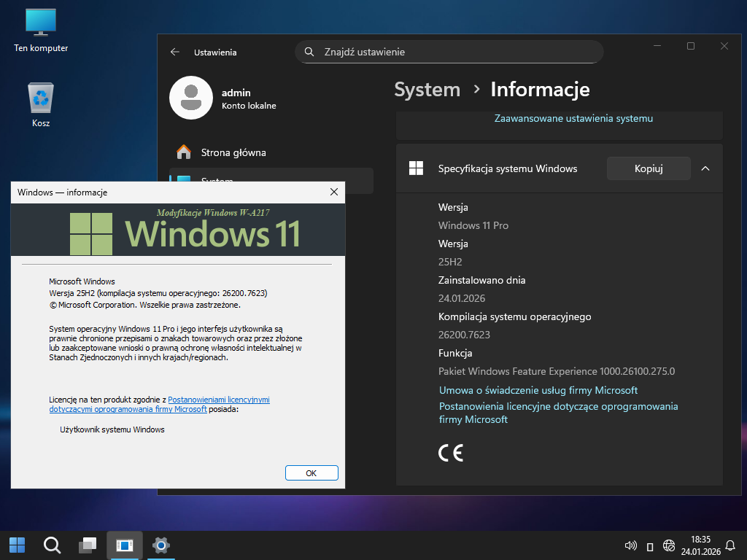
Task: Open the Kosz recycle bin icon
Action: point(41,99)
